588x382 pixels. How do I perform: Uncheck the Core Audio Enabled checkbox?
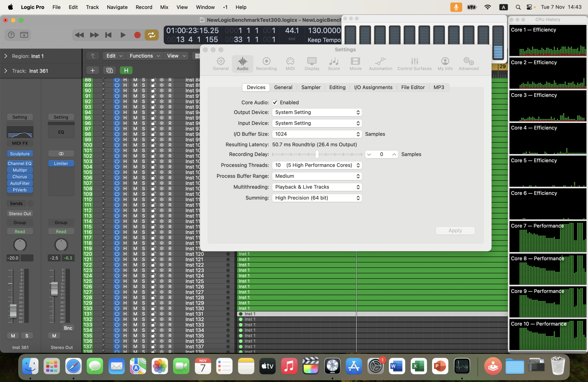[x=275, y=102]
